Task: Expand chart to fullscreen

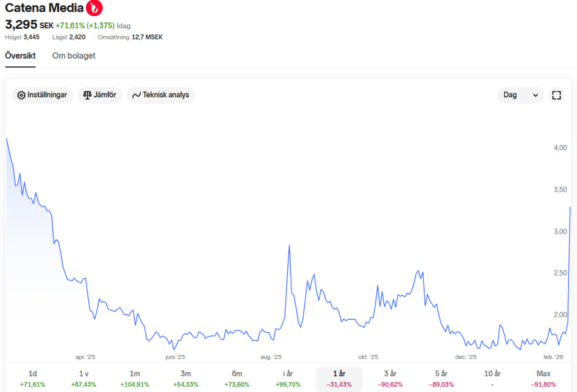Action: pyautogui.click(x=556, y=95)
